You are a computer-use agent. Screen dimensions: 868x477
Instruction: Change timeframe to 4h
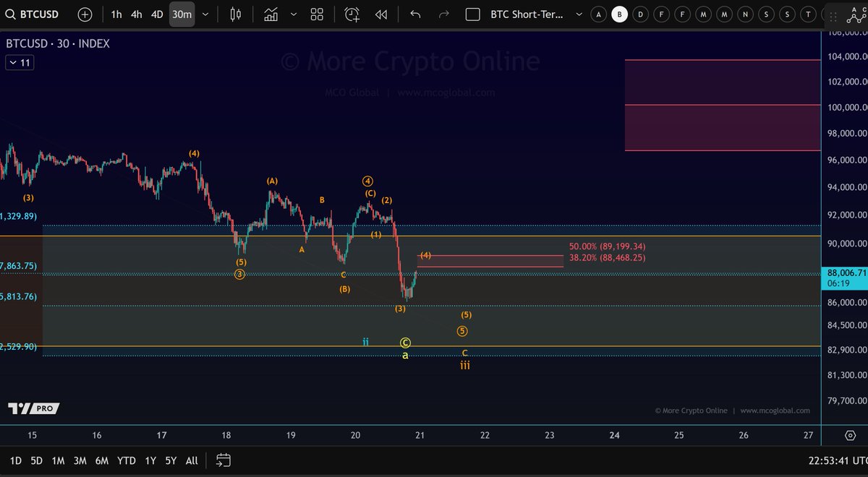coord(135,14)
